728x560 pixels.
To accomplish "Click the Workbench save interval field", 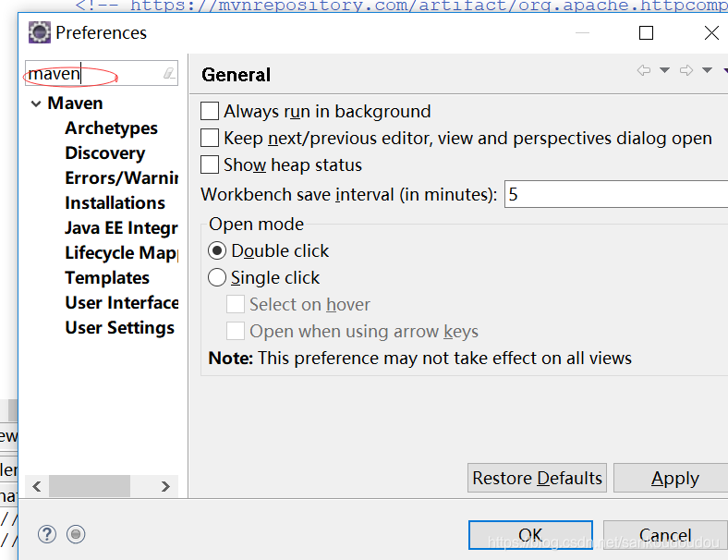I will pos(616,194).
